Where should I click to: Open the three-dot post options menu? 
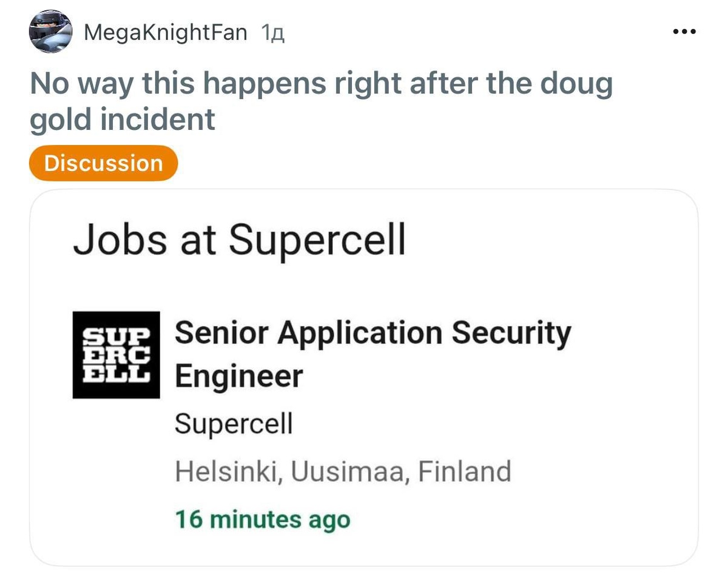(685, 32)
